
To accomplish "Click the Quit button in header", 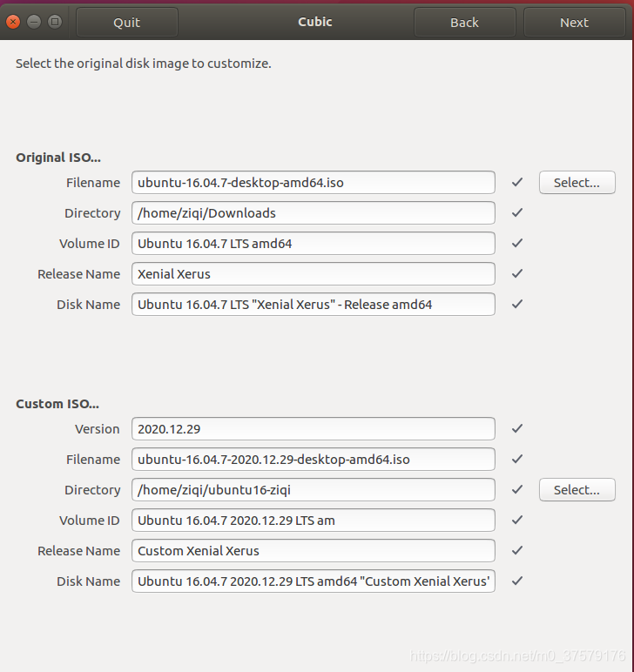I will pos(127,23).
